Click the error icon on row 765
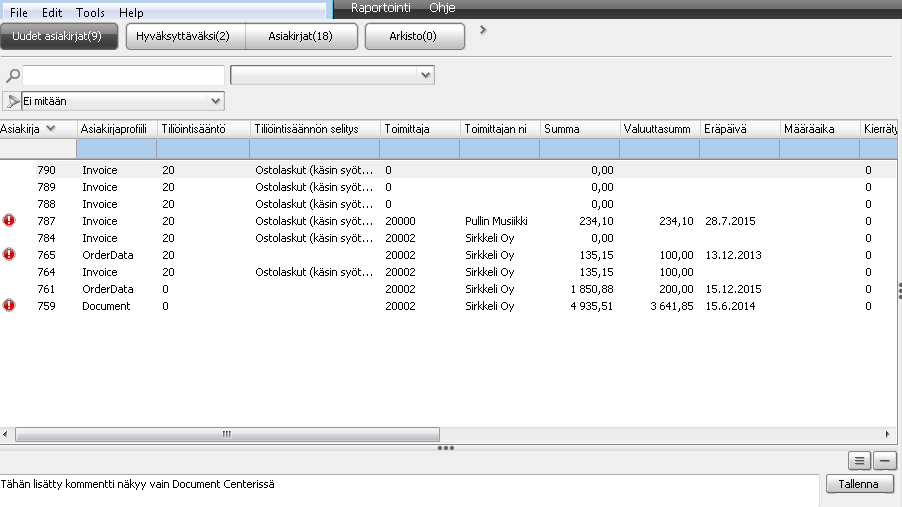This screenshot has width=902, height=507. coord(9,254)
